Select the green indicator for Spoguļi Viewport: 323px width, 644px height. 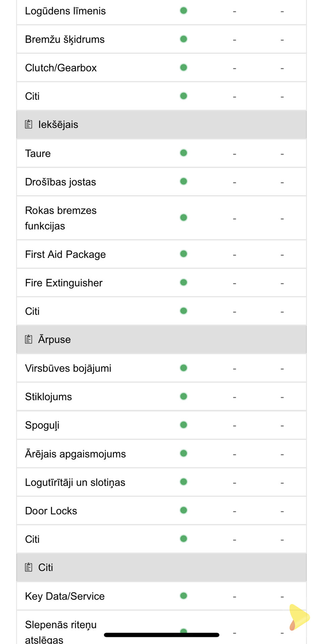coord(184,425)
